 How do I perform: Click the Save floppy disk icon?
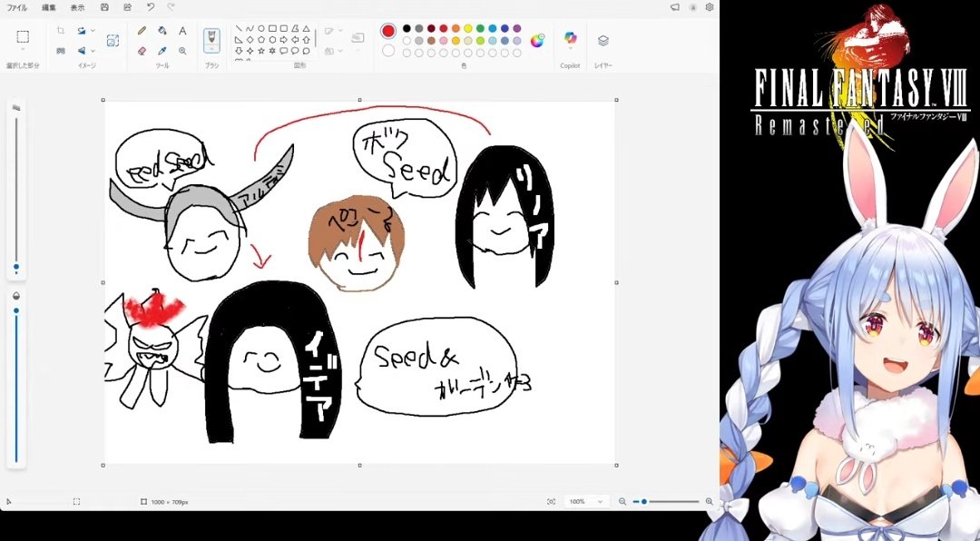(104, 7)
